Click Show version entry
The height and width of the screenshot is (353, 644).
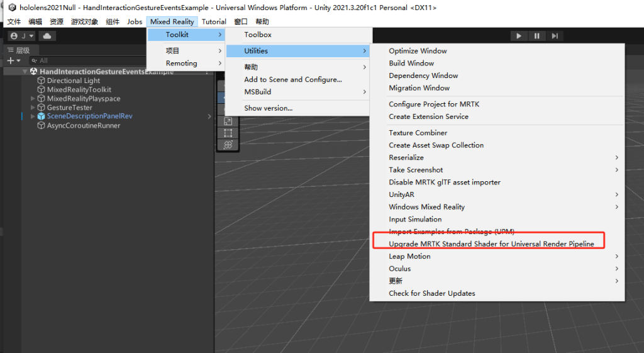click(x=298, y=108)
